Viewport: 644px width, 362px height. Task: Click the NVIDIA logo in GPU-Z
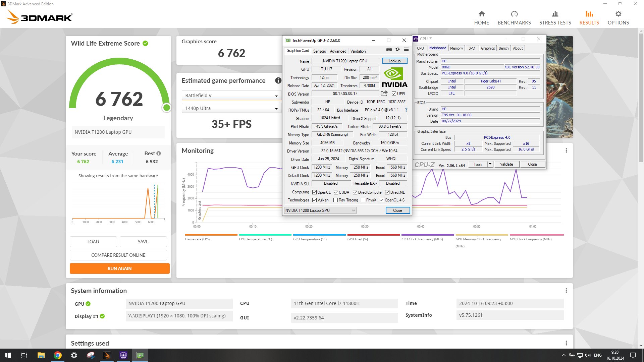pyautogui.click(x=394, y=77)
